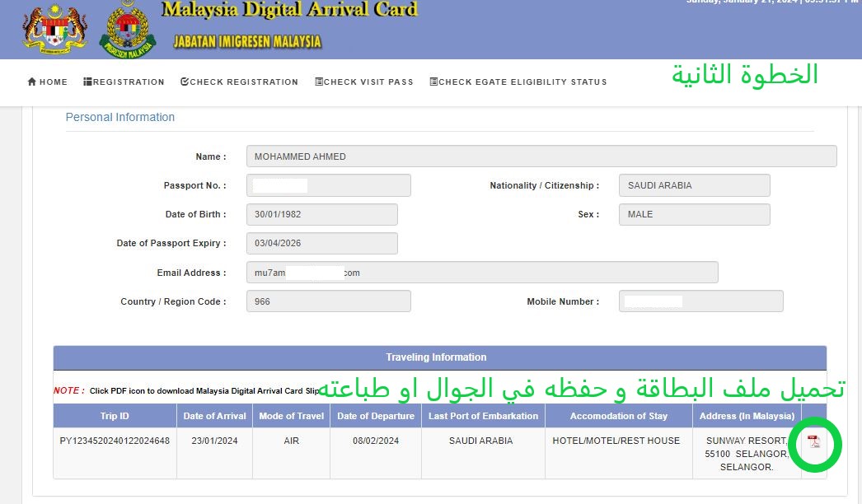Screen dimensions: 862x504
Task: Open Check eGate Eligibility Status page
Action: 518,82
